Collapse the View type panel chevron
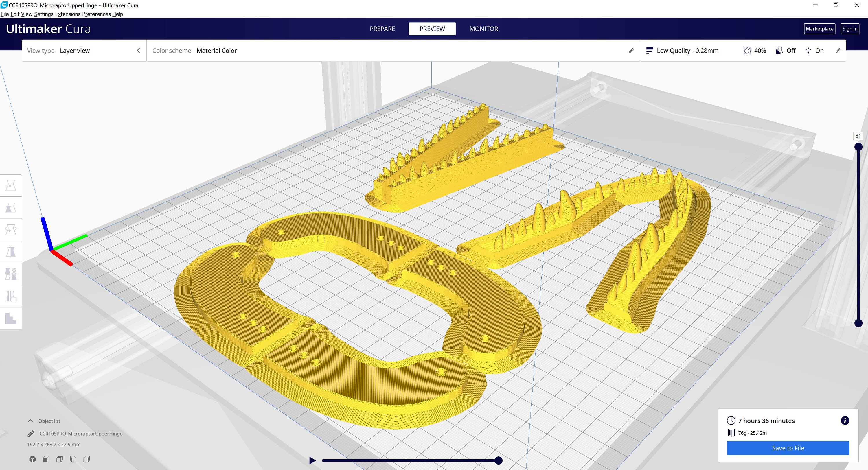The height and width of the screenshot is (470, 868). pyautogui.click(x=138, y=51)
